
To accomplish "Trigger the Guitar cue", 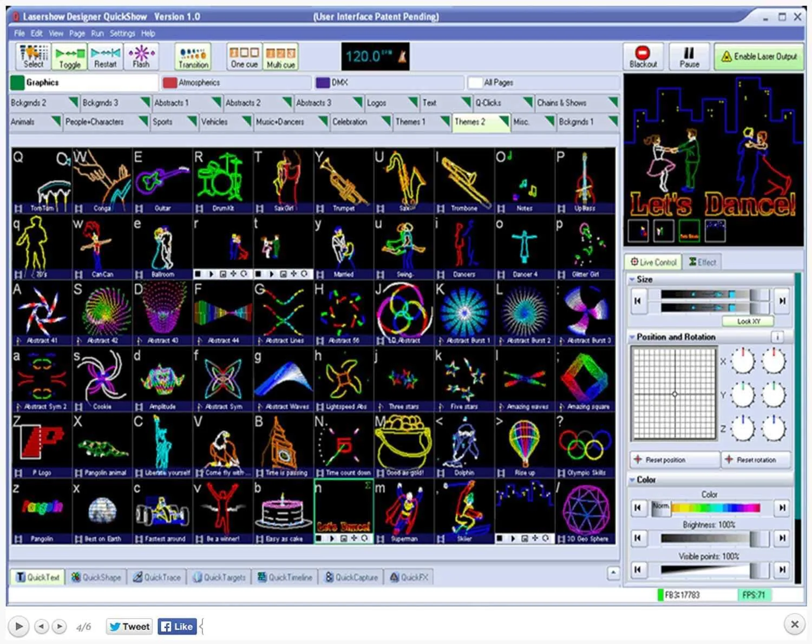I will (162, 181).
